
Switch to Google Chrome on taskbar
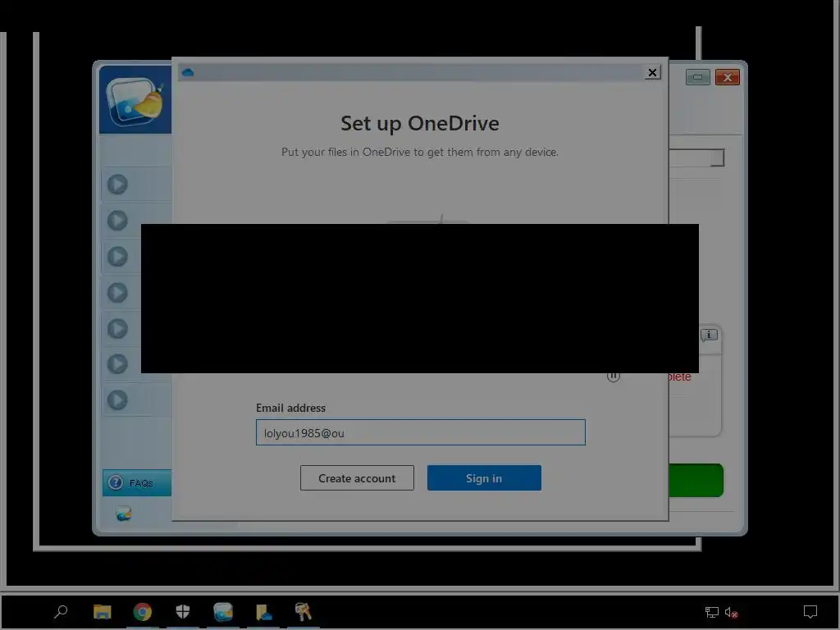click(142, 611)
